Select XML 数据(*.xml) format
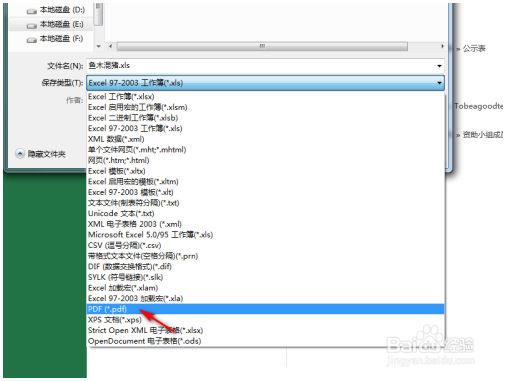The height and width of the screenshot is (381, 506). (x=265, y=139)
